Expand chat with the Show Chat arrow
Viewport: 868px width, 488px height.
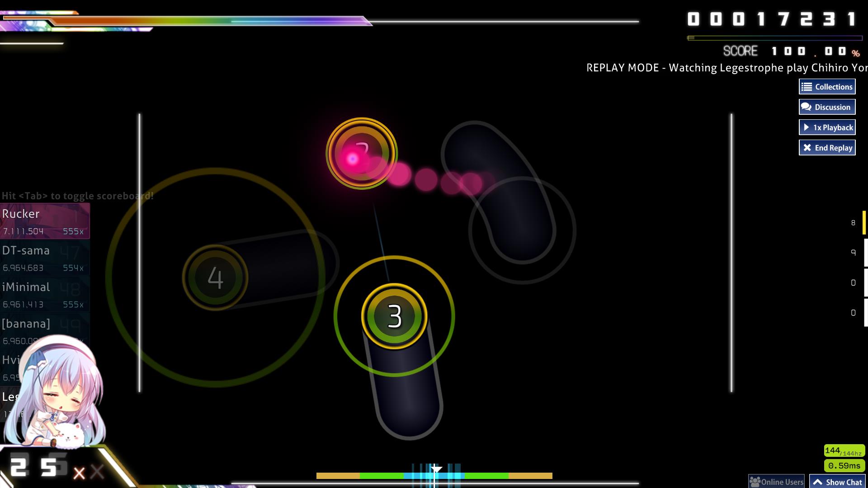point(817,482)
